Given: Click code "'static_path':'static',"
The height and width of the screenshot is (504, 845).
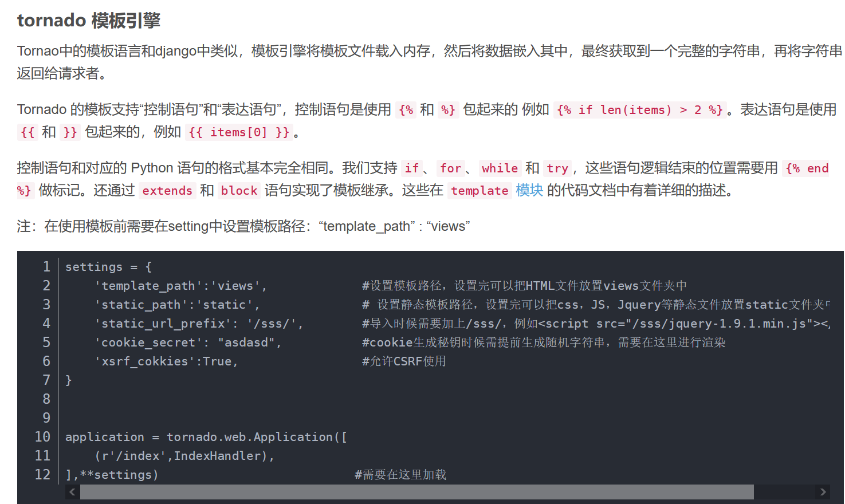Looking at the screenshot, I should 177,305.
